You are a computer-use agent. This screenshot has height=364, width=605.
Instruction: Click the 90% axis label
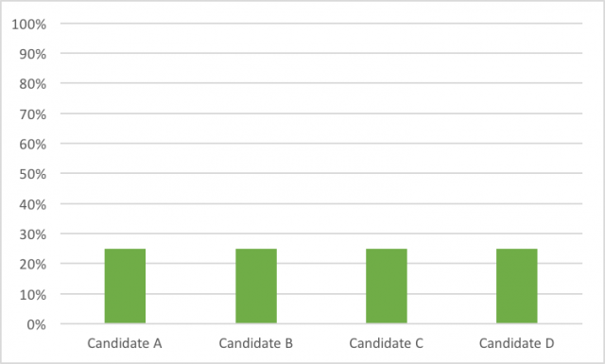[33, 54]
